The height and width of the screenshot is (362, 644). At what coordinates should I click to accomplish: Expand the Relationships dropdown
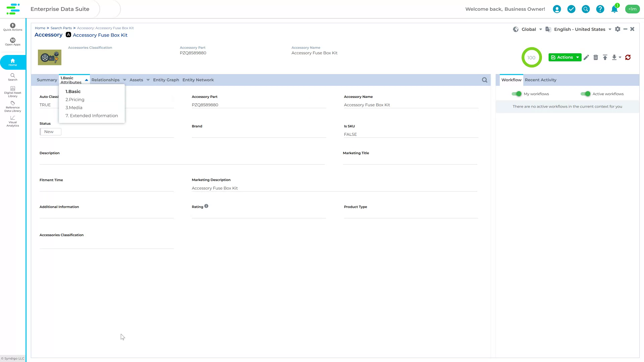pos(108,80)
